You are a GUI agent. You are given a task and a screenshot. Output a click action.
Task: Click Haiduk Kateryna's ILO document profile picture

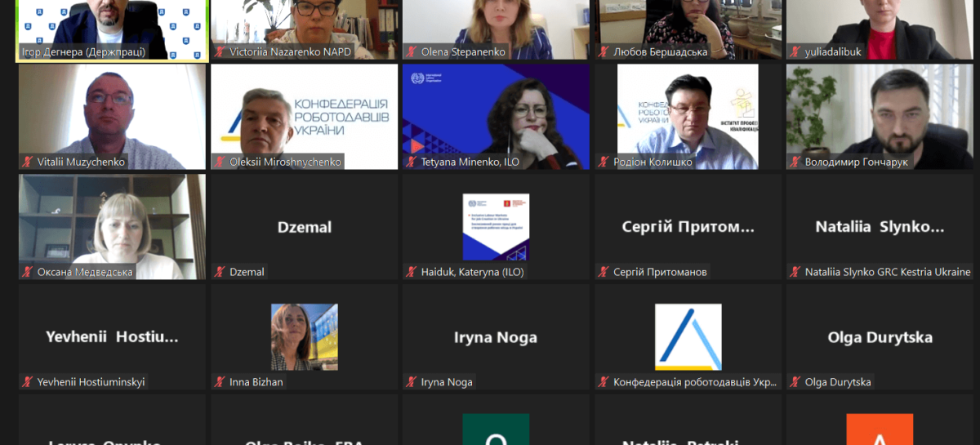[496, 227]
